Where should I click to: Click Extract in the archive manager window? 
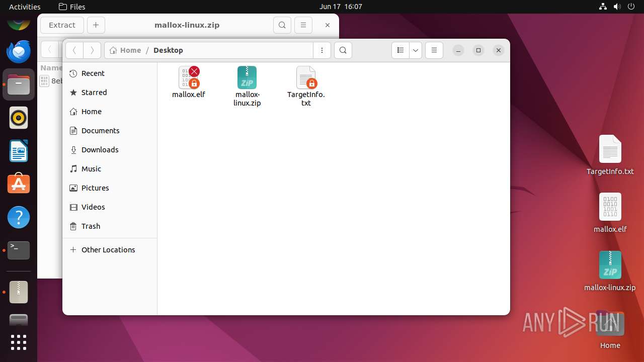[x=62, y=25]
